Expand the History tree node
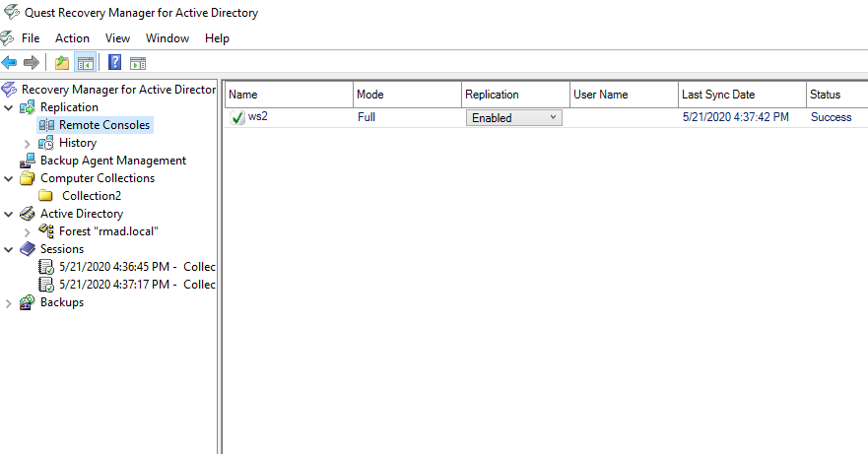This screenshot has width=868, height=454. [x=27, y=144]
